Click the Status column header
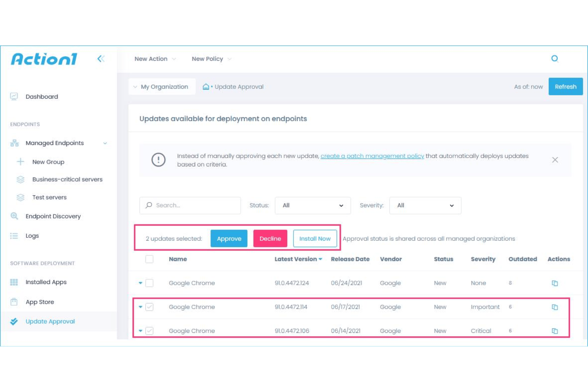588x392 pixels. (x=443, y=259)
